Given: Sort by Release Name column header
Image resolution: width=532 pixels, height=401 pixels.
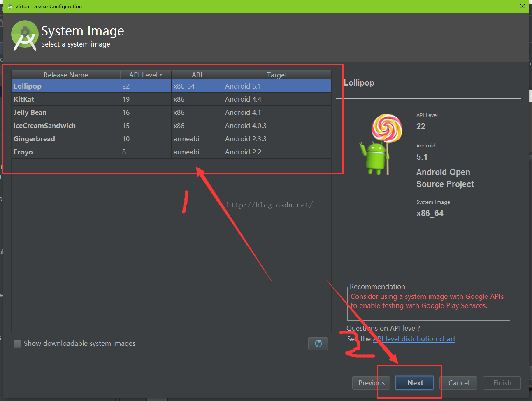Looking at the screenshot, I should tap(66, 75).
